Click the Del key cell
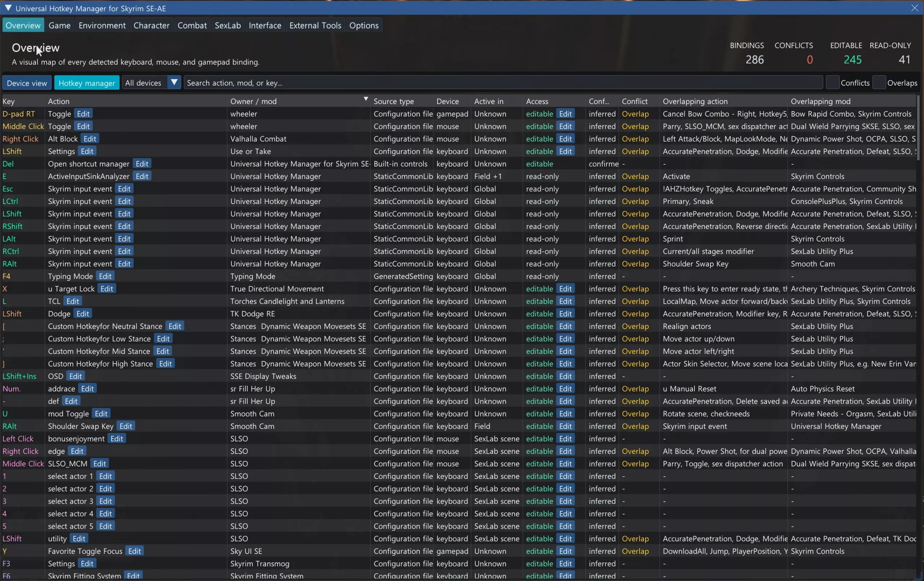Screen dimensions: 924x581 tap(8, 164)
